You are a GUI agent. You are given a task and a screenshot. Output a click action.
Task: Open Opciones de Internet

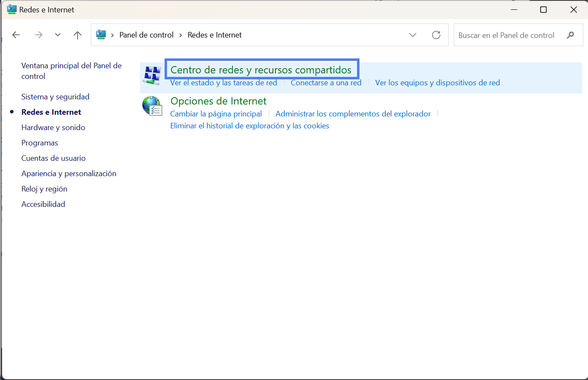(218, 101)
